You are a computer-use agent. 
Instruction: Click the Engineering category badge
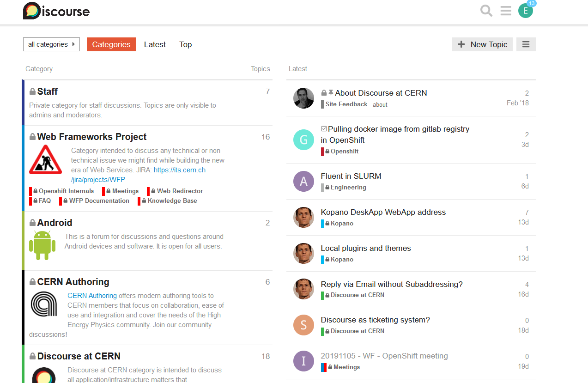coord(344,188)
